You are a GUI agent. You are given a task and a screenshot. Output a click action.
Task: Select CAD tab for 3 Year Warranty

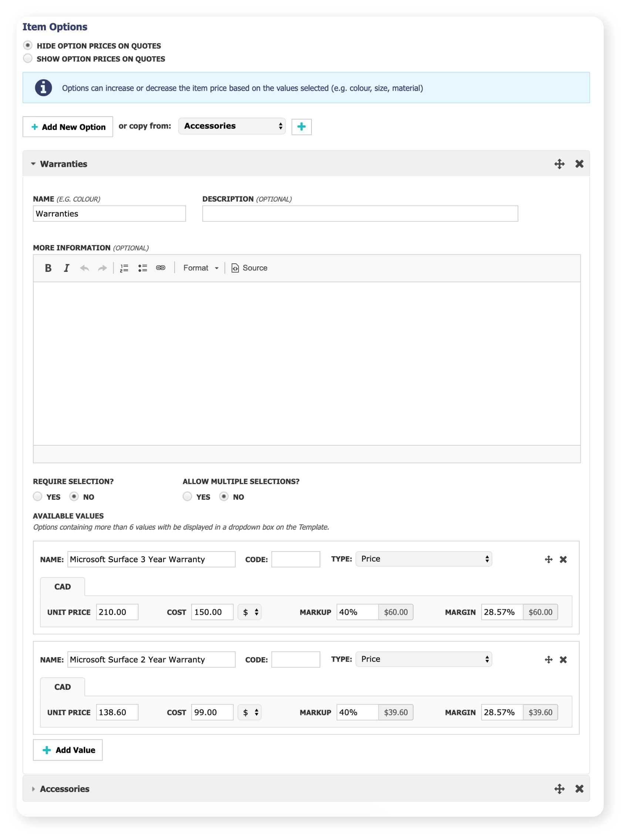63,587
